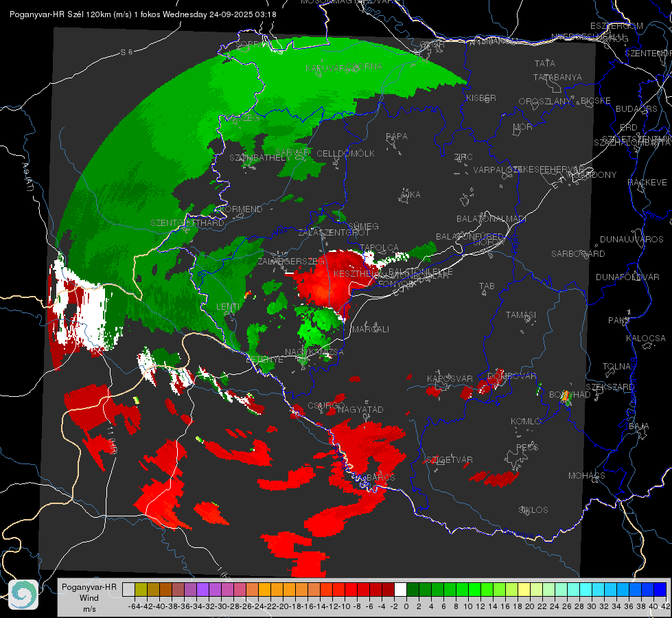Pick the cyan 28 to 30 legend swatch
This screenshot has width=672, height=618.
coord(586,589)
